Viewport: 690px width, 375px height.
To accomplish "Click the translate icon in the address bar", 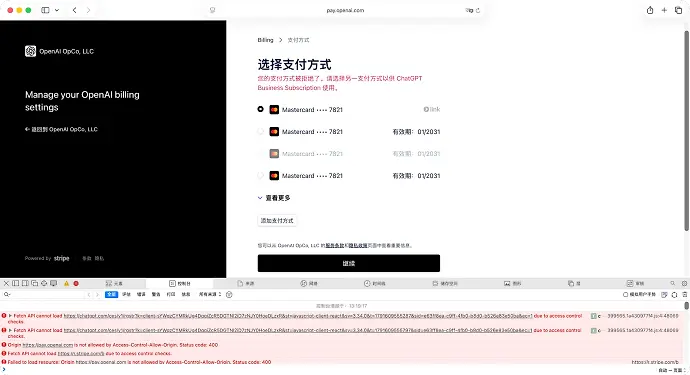I will pyautogui.click(x=469, y=10).
